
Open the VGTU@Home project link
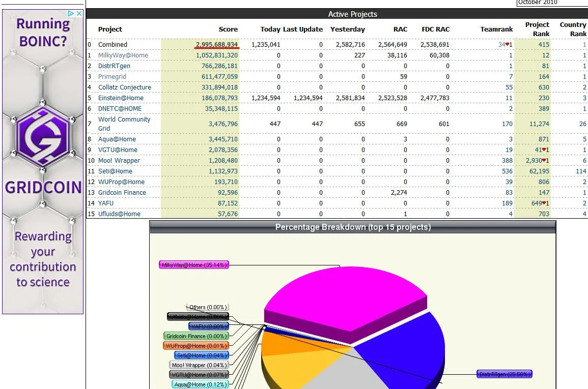[x=118, y=150]
